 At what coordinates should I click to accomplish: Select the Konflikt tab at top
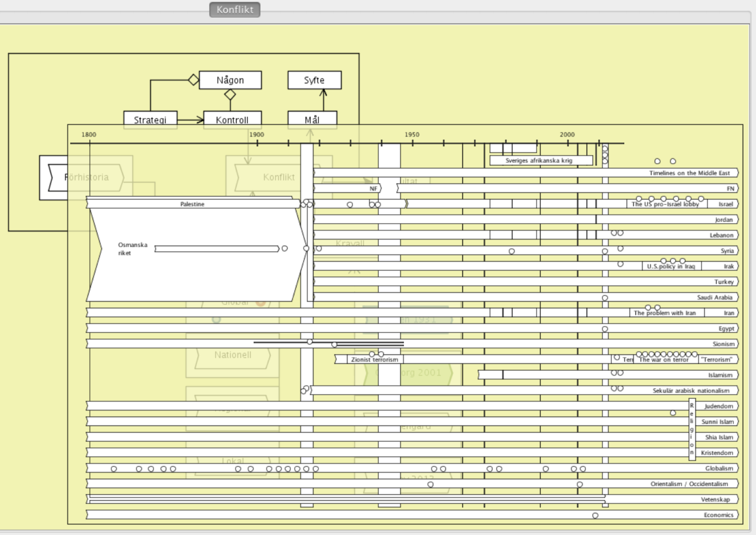[x=235, y=9]
